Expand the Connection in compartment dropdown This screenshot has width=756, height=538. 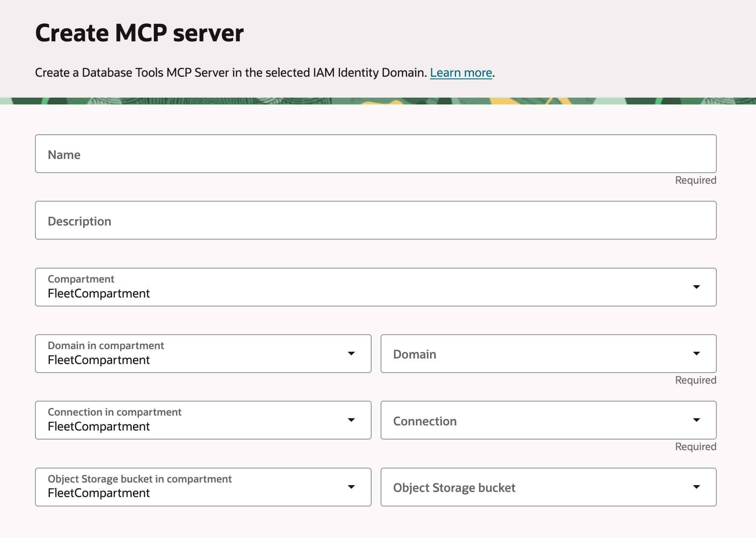pyautogui.click(x=203, y=420)
